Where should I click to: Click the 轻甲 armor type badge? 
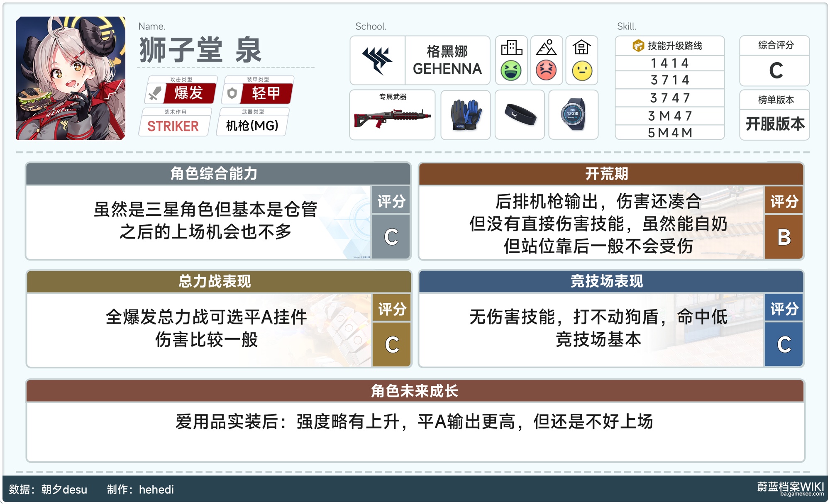(266, 93)
